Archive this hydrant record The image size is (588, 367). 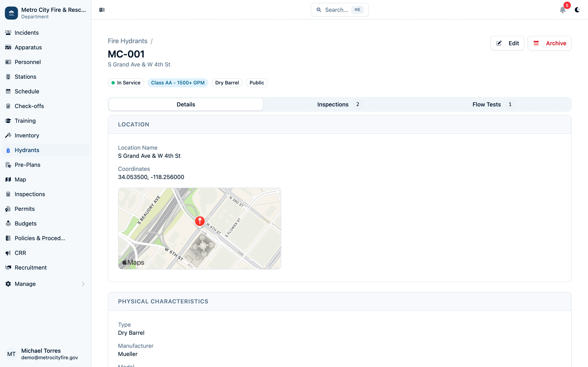pos(549,43)
